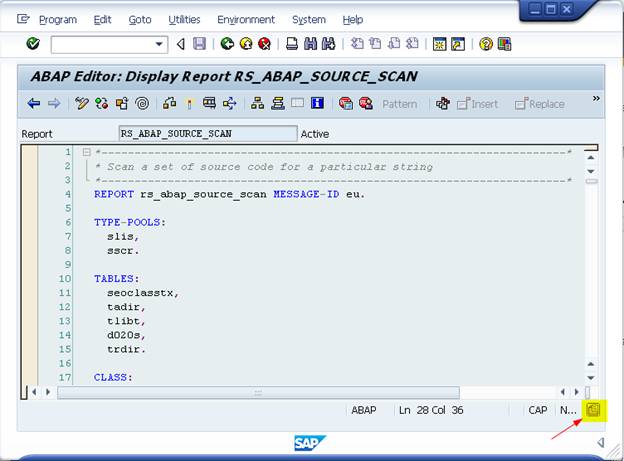Open editor options icon in status bar
Screen dimensions: 624x461
coord(593,410)
